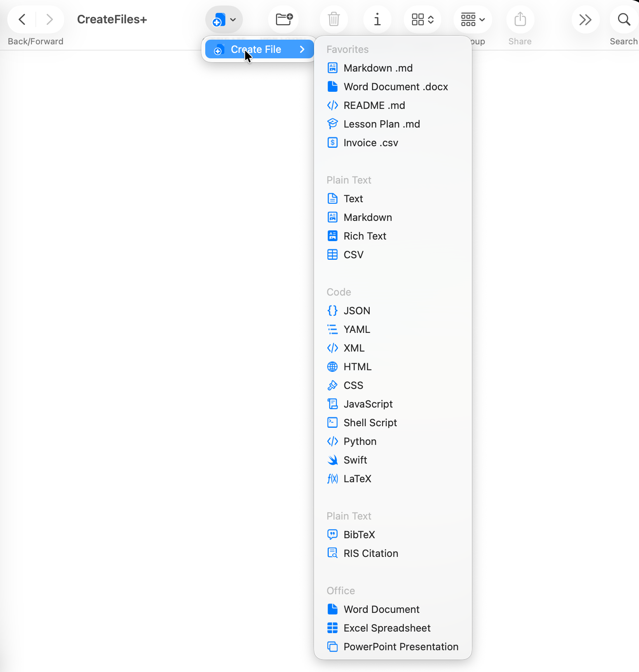Select 'BibTeX' entry
This screenshot has height=672, width=639.
393,535
